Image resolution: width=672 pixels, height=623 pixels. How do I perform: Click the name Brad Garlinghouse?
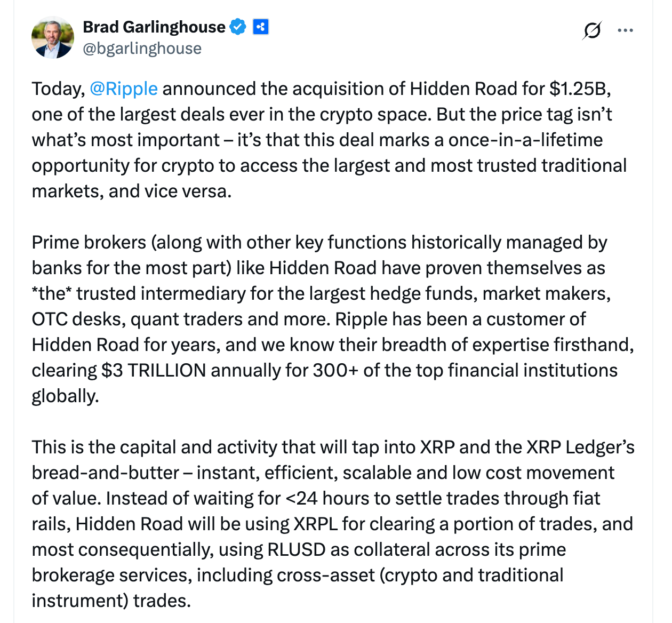tap(154, 26)
